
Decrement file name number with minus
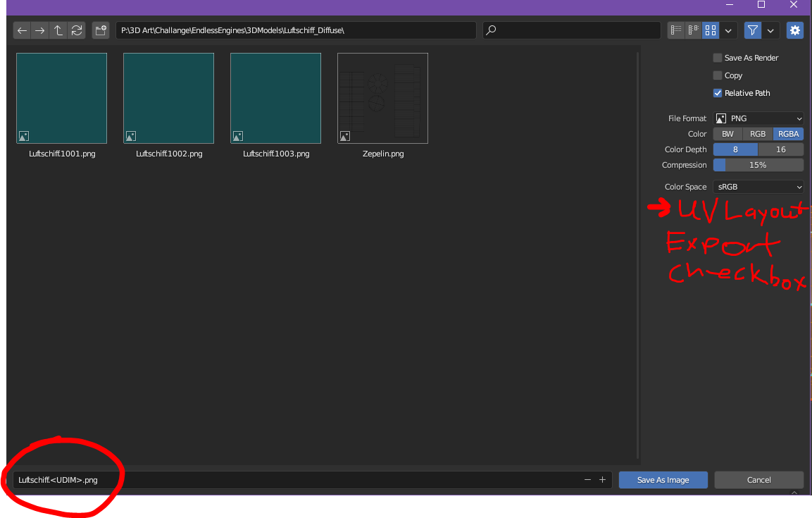[588, 480]
